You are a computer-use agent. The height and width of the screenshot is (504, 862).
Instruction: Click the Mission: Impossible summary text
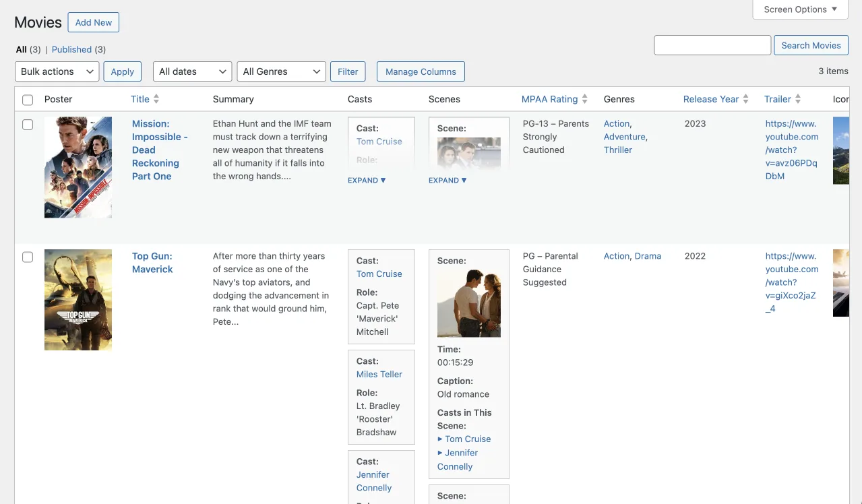click(272, 150)
